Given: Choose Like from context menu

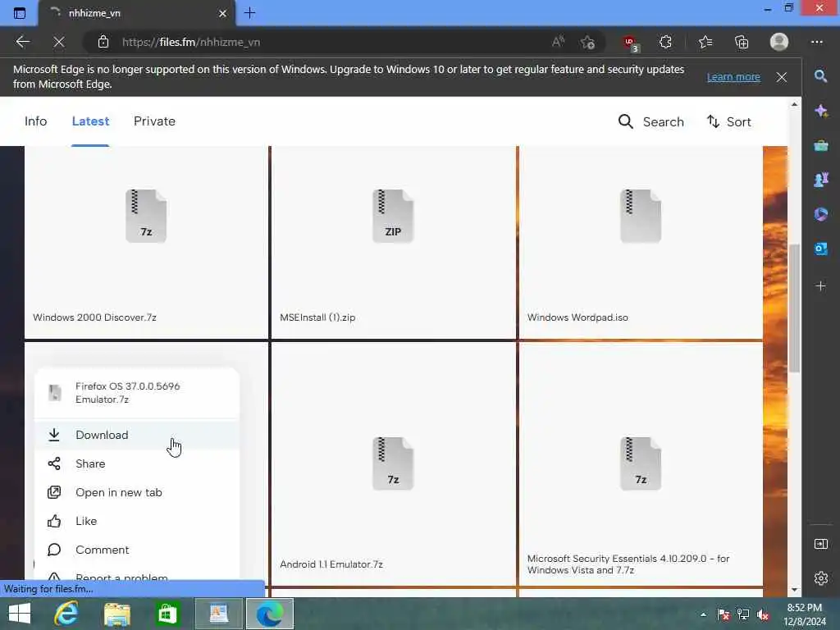Looking at the screenshot, I should pos(137,521).
